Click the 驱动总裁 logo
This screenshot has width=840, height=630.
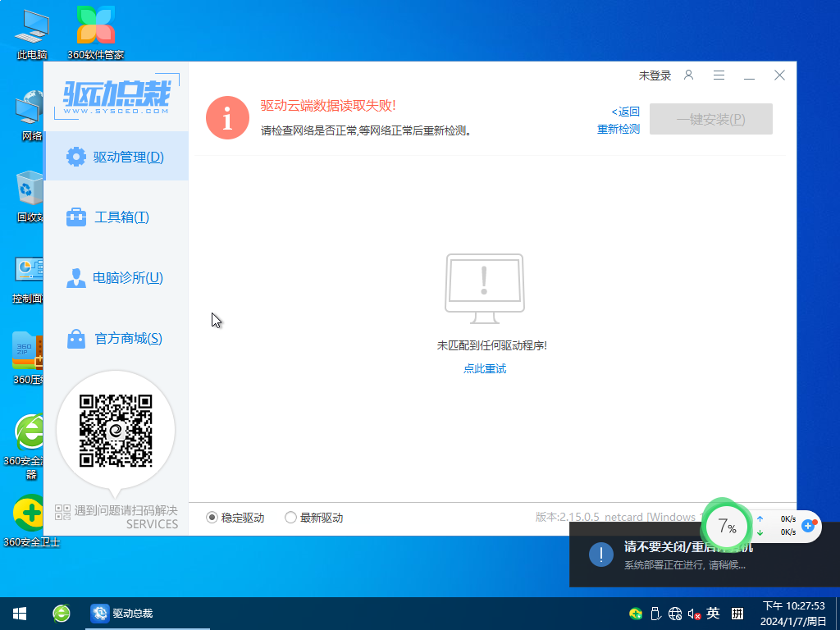(116, 97)
